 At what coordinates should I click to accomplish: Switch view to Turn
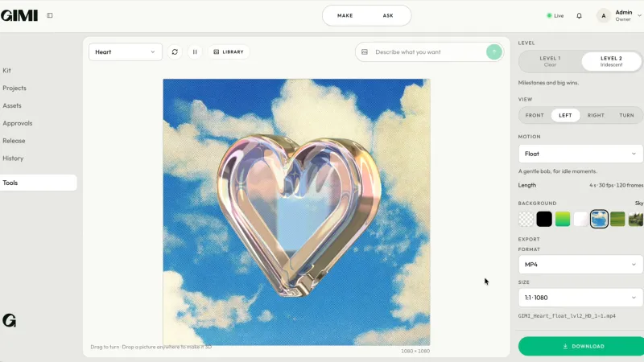[626, 115]
